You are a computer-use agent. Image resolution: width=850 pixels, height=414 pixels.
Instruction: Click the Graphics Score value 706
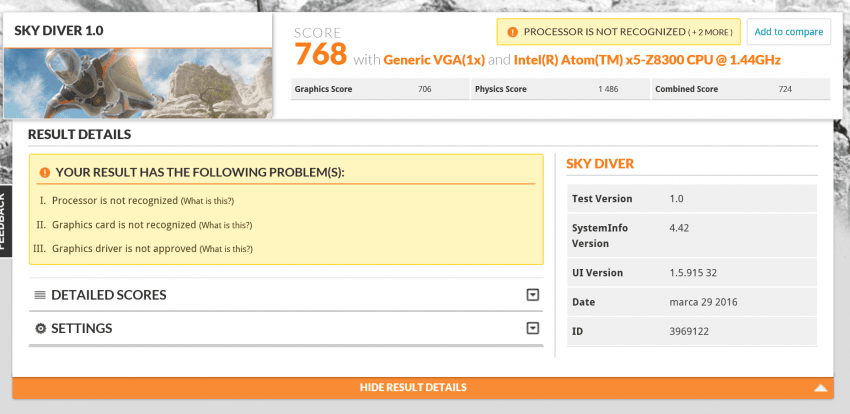424,89
